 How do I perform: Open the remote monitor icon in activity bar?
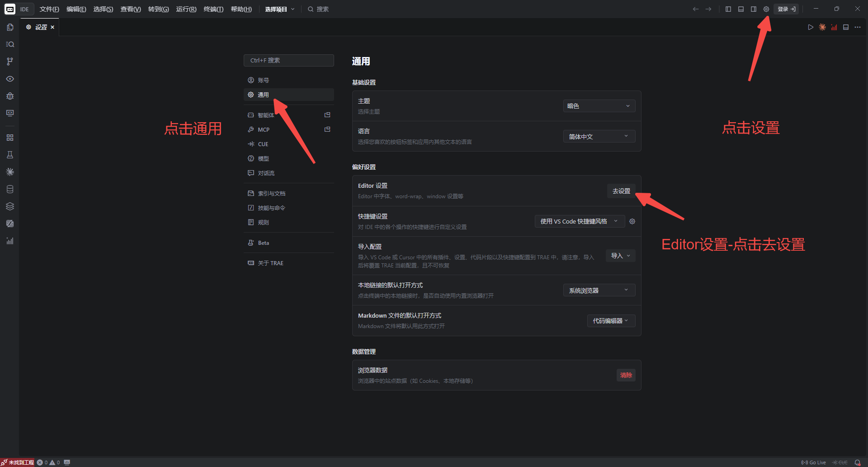10,113
